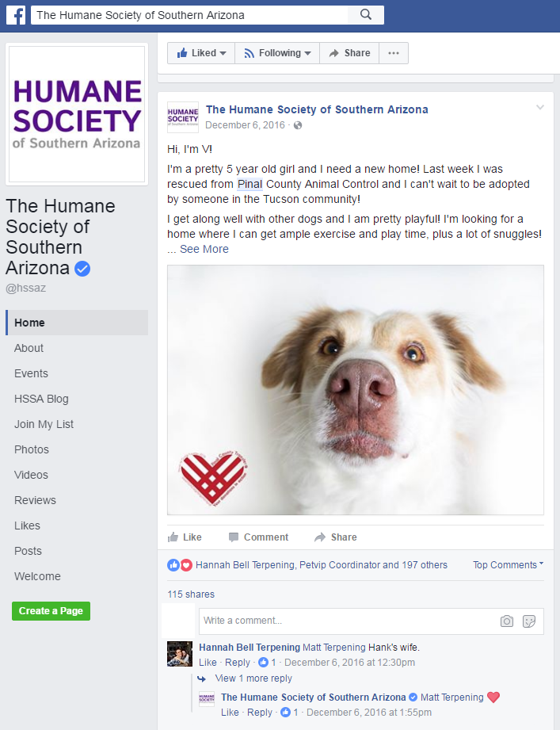Open the Following dropdown

point(277,53)
